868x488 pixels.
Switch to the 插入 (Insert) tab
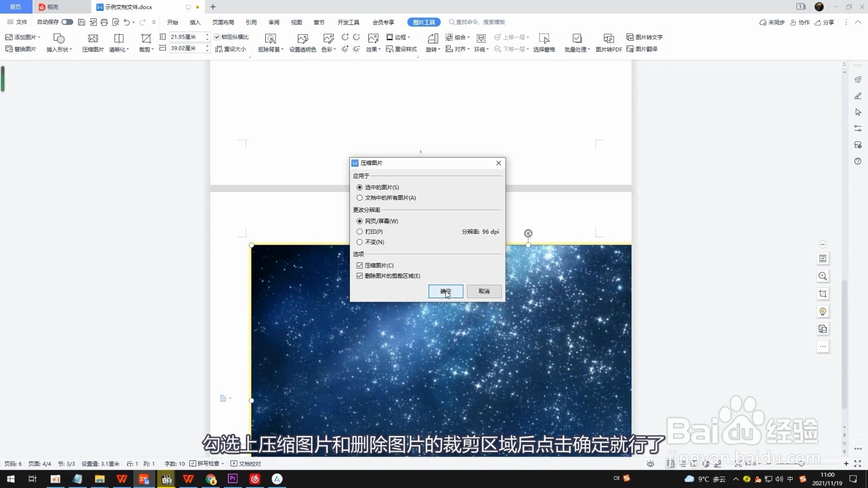coord(195,22)
